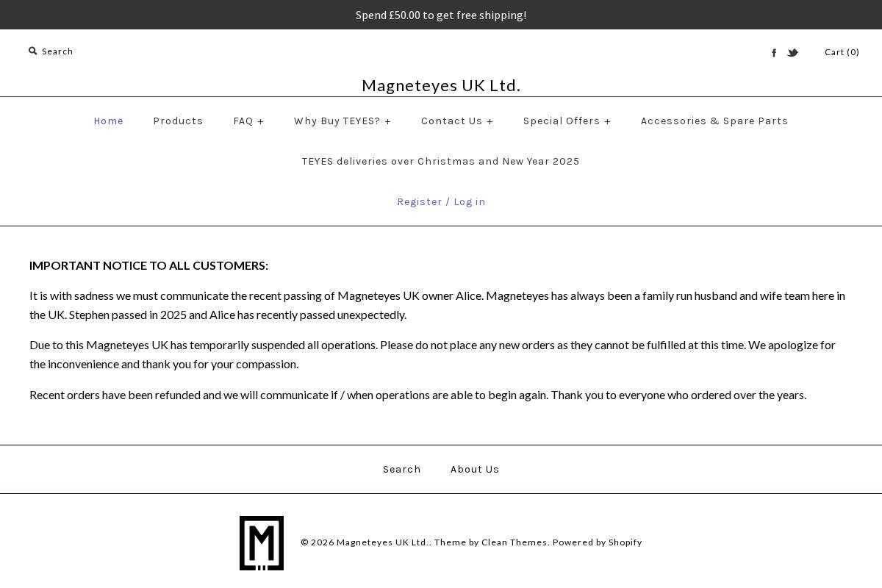Follow the Powered by Shopify link
Image resolution: width=882 pixels, height=588 pixels.
coord(597,542)
